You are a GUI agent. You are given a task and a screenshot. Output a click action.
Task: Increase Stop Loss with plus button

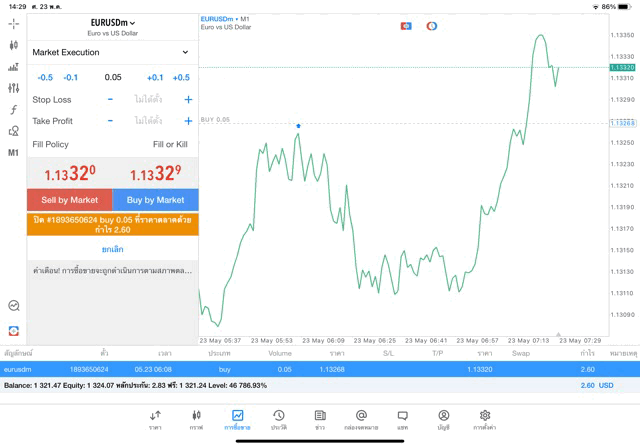pyautogui.click(x=188, y=100)
